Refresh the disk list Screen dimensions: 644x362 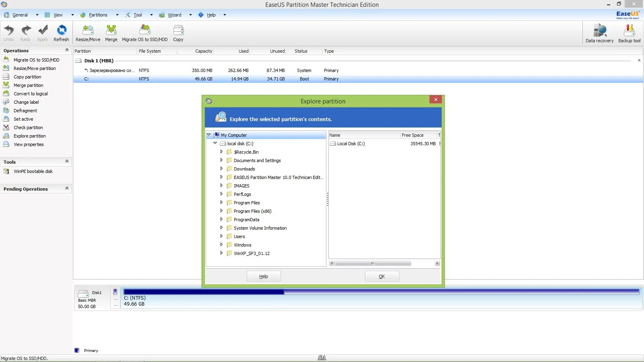[61, 33]
